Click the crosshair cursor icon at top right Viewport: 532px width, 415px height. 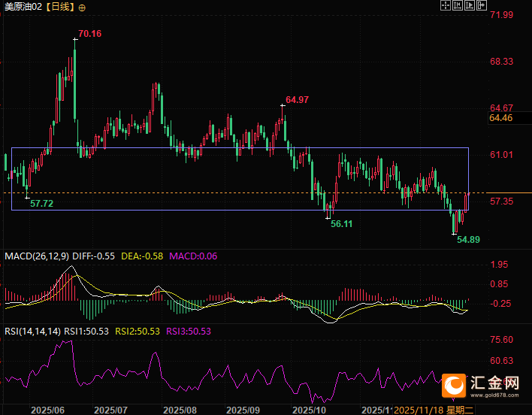446,6
